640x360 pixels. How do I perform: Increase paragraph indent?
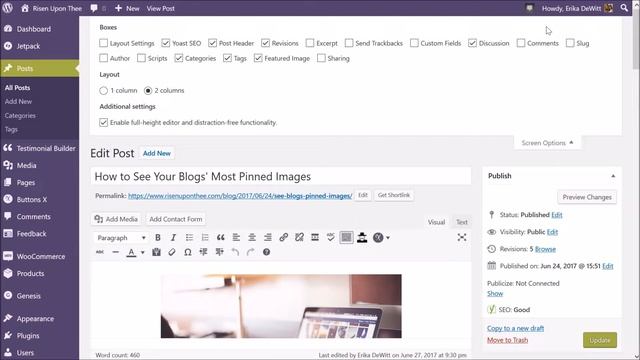point(219,252)
